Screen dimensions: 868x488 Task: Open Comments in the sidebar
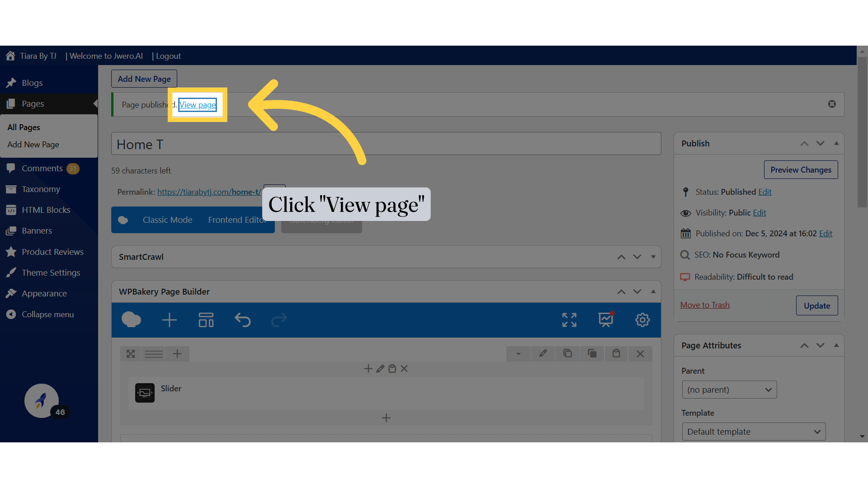[42, 168]
